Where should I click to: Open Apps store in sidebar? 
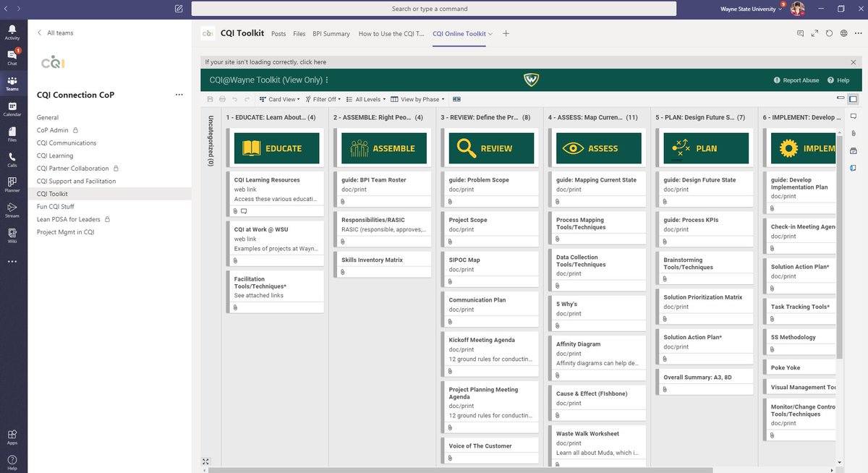tap(12, 436)
